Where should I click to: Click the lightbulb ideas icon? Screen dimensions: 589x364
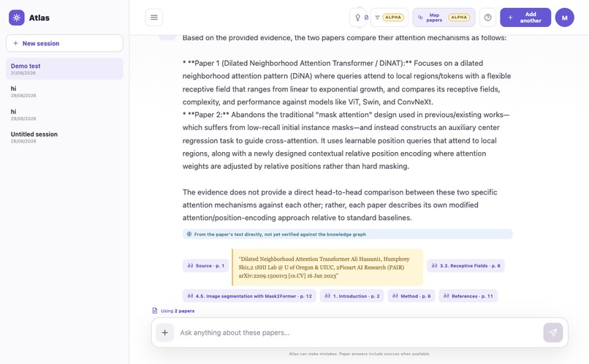click(x=357, y=18)
